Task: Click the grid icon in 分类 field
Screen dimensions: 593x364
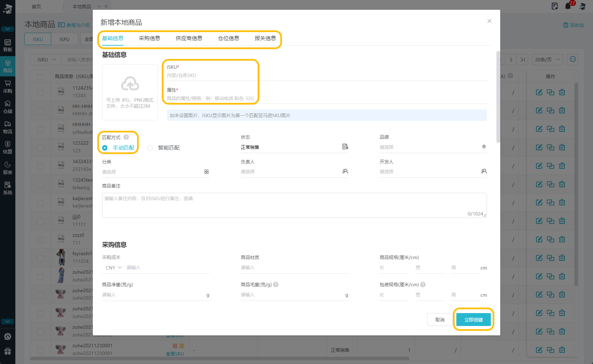Action: [x=206, y=172]
